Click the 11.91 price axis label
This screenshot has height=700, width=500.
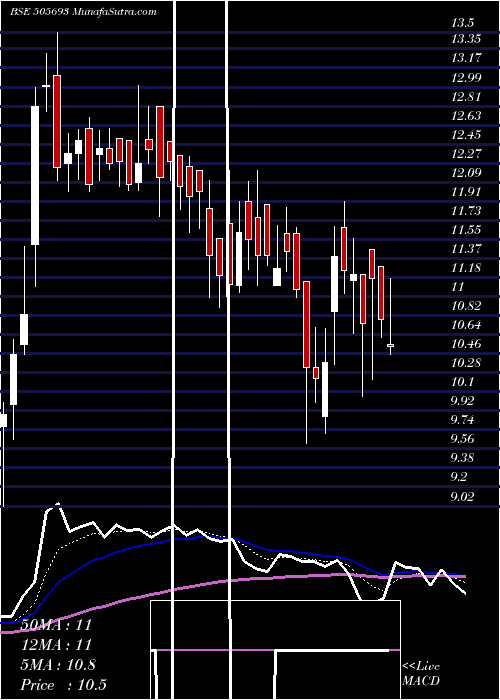point(466,192)
